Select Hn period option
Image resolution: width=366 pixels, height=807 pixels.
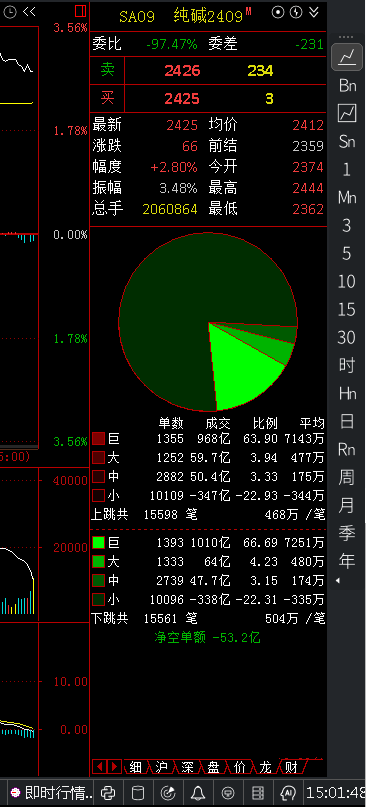347,394
